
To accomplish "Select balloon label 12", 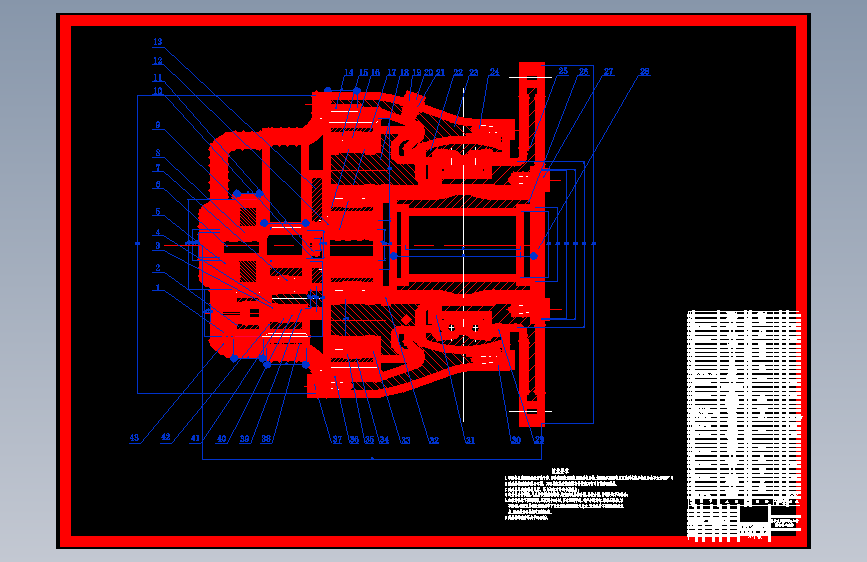I will click(158, 61).
